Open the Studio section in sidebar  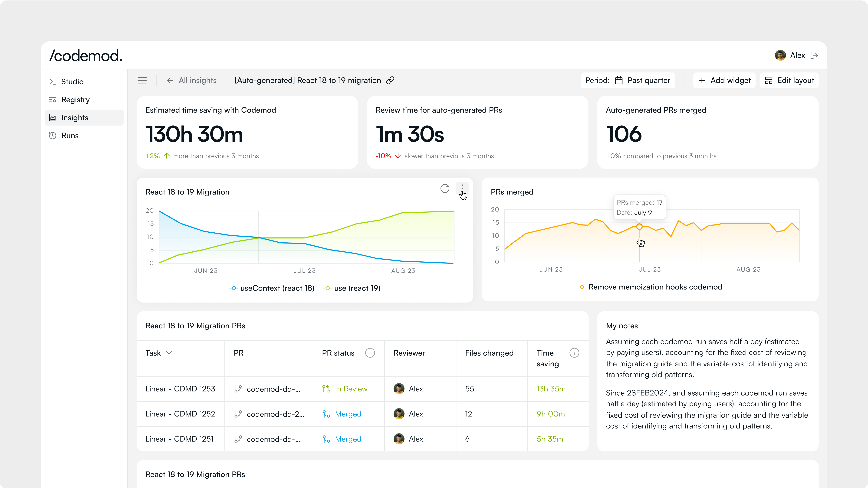[72, 81]
